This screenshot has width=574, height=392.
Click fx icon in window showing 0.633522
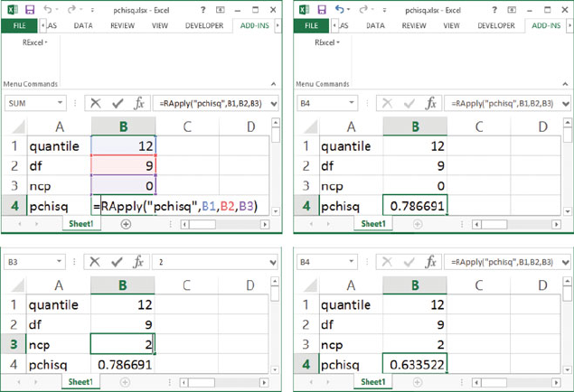[431, 262]
